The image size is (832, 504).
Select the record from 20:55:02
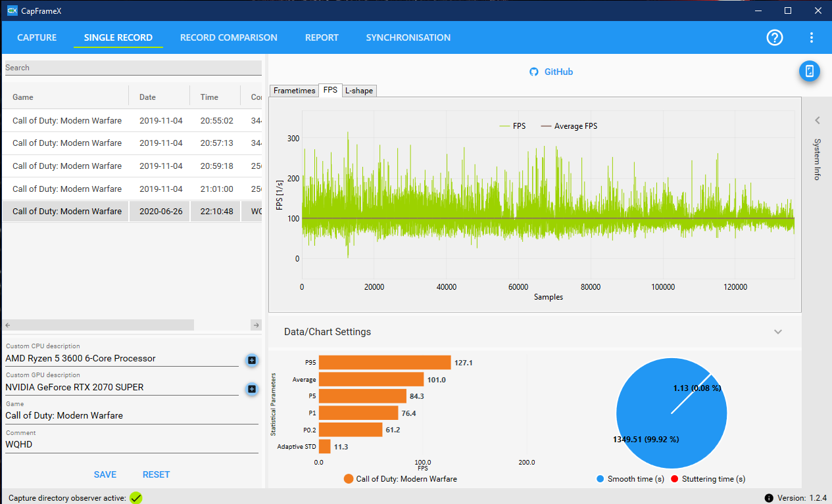coord(132,120)
